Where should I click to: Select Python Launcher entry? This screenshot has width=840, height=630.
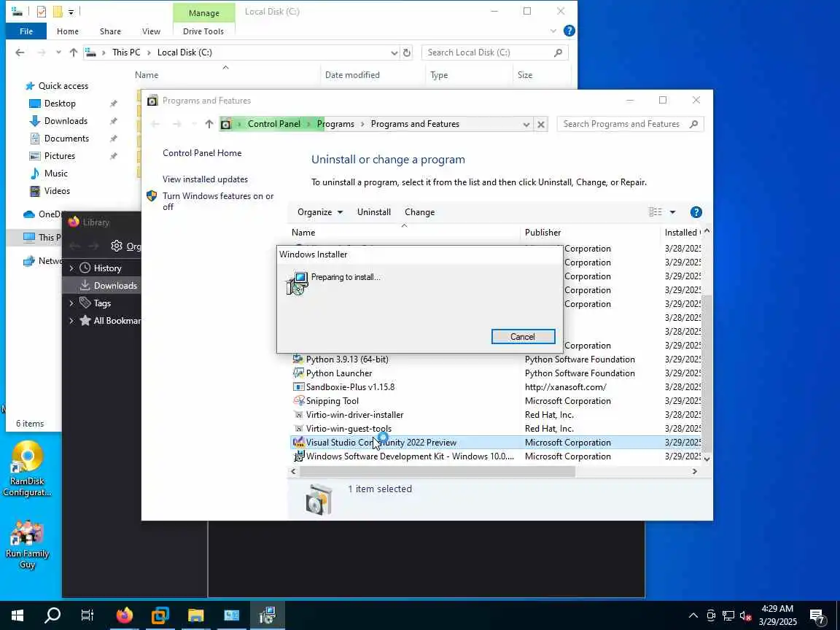tap(339, 373)
